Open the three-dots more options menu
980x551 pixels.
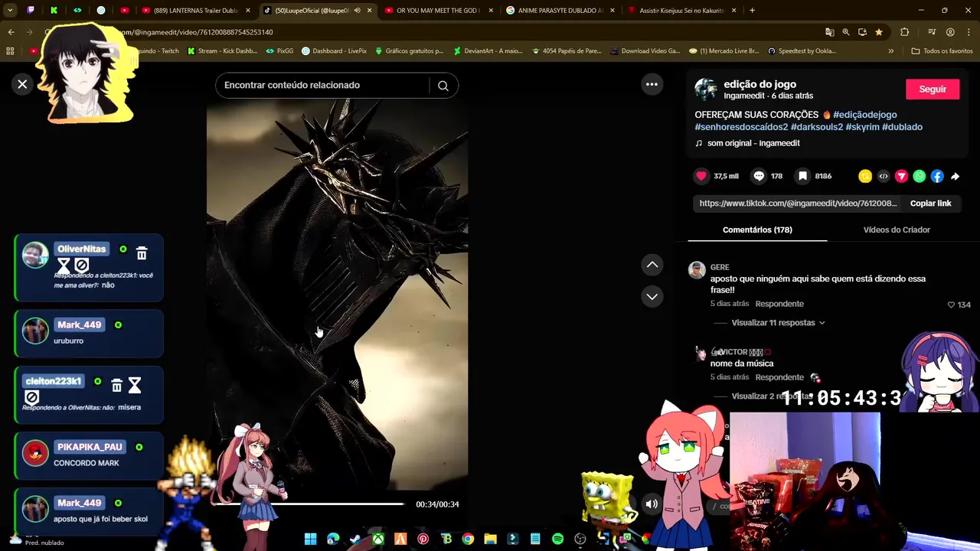click(x=652, y=84)
